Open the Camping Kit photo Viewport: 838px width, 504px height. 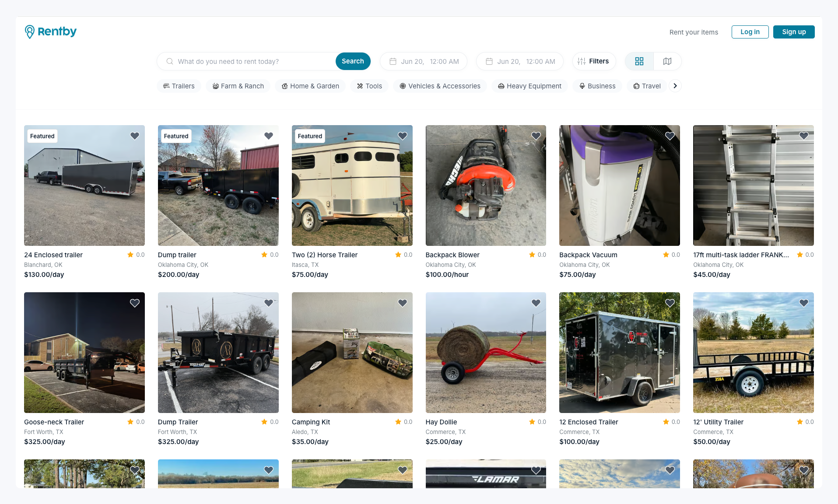352,353
